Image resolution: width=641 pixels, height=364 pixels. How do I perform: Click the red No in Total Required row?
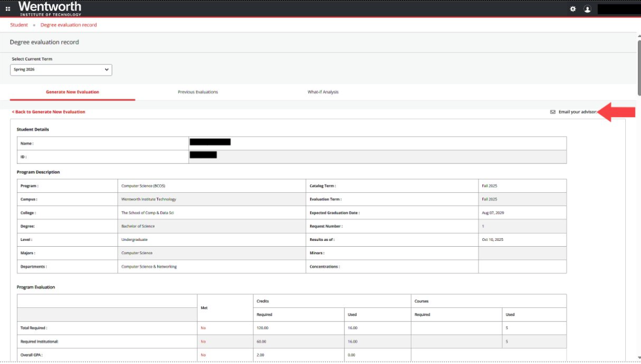click(203, 328)
